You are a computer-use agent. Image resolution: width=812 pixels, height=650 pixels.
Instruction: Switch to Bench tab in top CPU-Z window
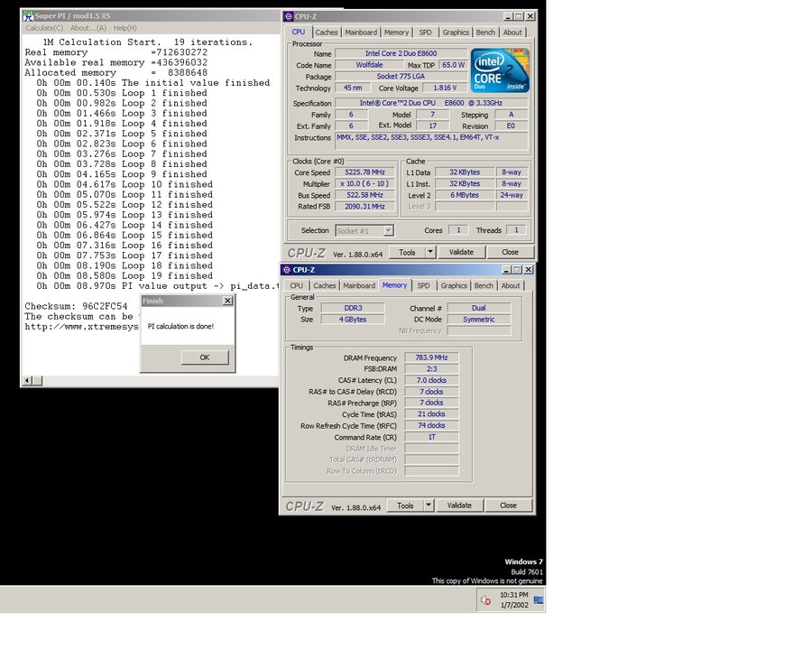pos(485,32)
